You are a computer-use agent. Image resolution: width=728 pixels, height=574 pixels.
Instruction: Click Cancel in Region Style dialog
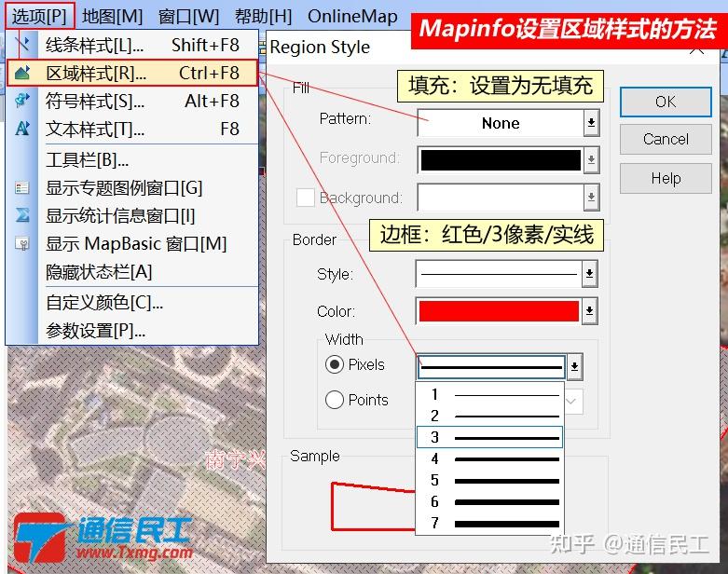click(x=666, y=139)
